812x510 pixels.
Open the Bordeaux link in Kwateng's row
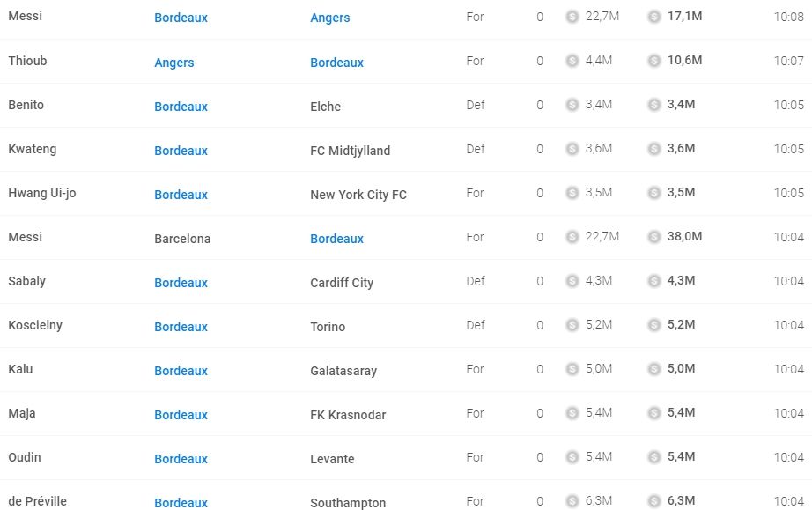pyautogui.click(x=181, y=151)
